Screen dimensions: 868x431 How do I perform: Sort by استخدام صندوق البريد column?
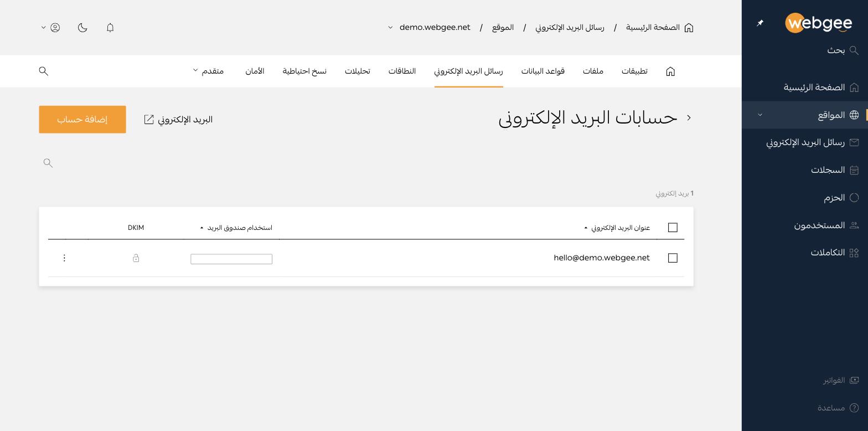[x=236, y=228]
